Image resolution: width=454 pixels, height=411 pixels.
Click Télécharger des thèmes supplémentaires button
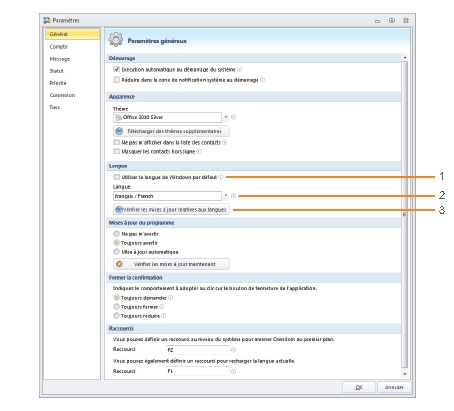[x=171, y=131]
